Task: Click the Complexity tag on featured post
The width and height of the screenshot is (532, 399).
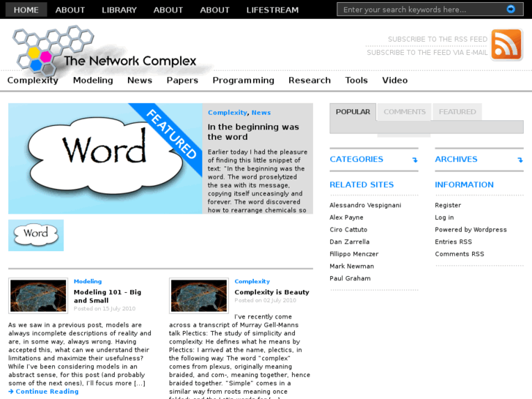Action: tap(228, 113)
